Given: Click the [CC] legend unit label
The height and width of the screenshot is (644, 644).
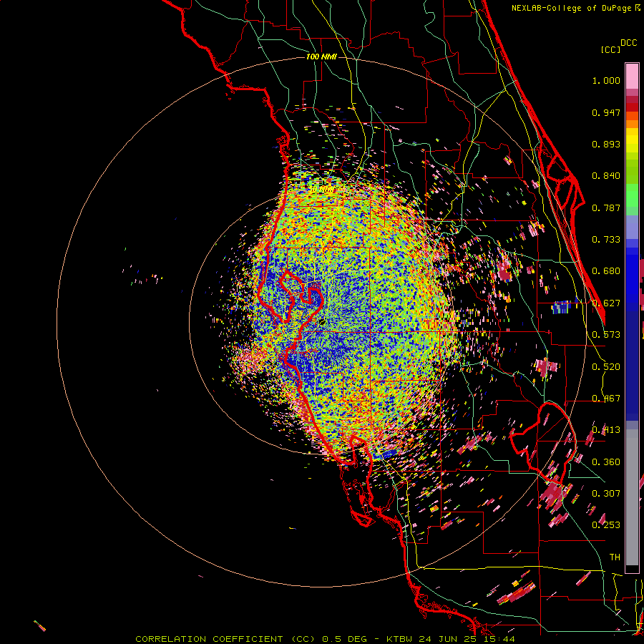Looking at the screenshot, I should pos(610,49).
